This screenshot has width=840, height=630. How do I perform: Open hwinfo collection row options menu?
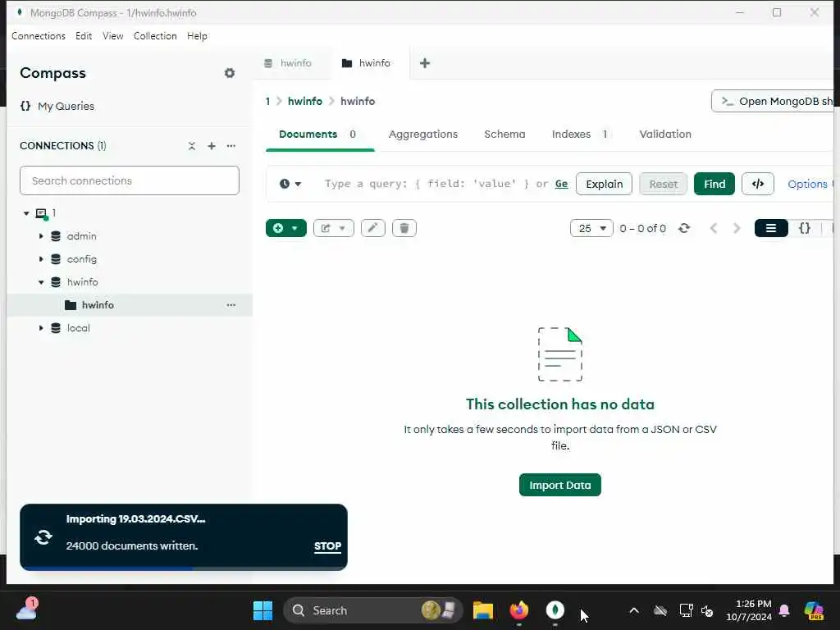pos(231,305)
